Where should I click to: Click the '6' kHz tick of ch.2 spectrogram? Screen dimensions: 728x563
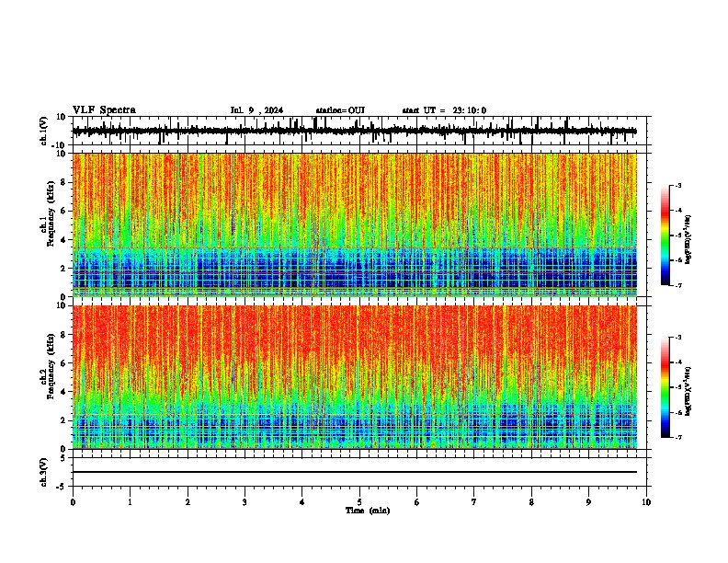coord(64,363)
